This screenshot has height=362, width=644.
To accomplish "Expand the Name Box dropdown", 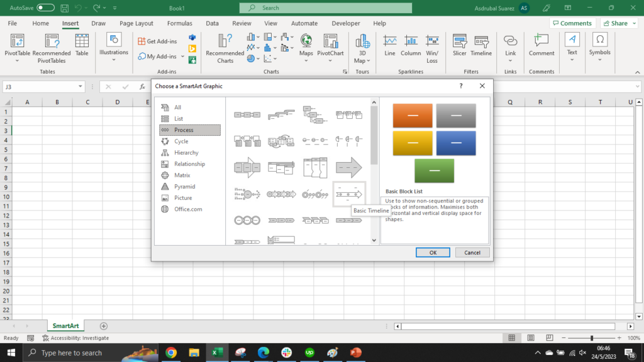I will pos(79,86).
